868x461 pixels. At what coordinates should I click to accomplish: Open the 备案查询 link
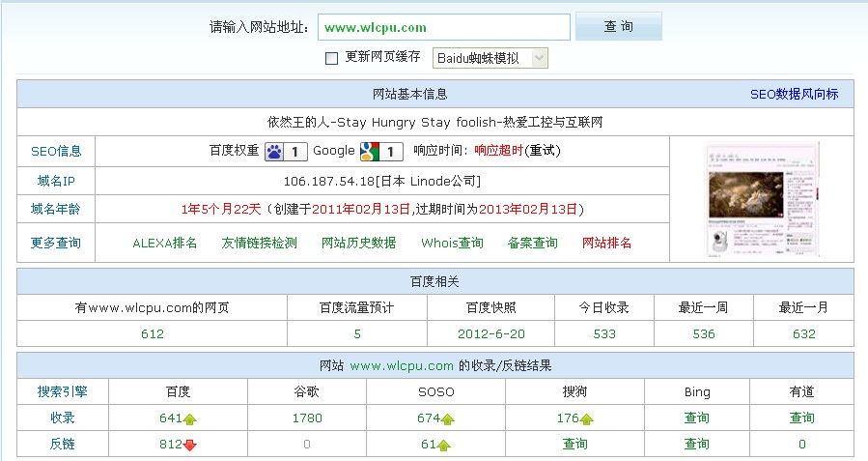click(533, 243)
